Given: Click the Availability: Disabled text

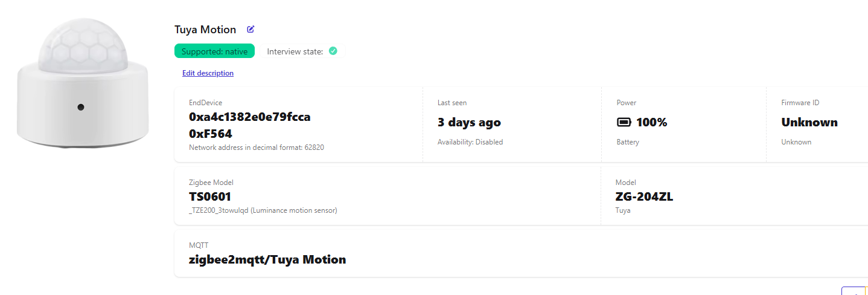Looking at the screenshot, I should pyautogui.click(x=470, y=142).
